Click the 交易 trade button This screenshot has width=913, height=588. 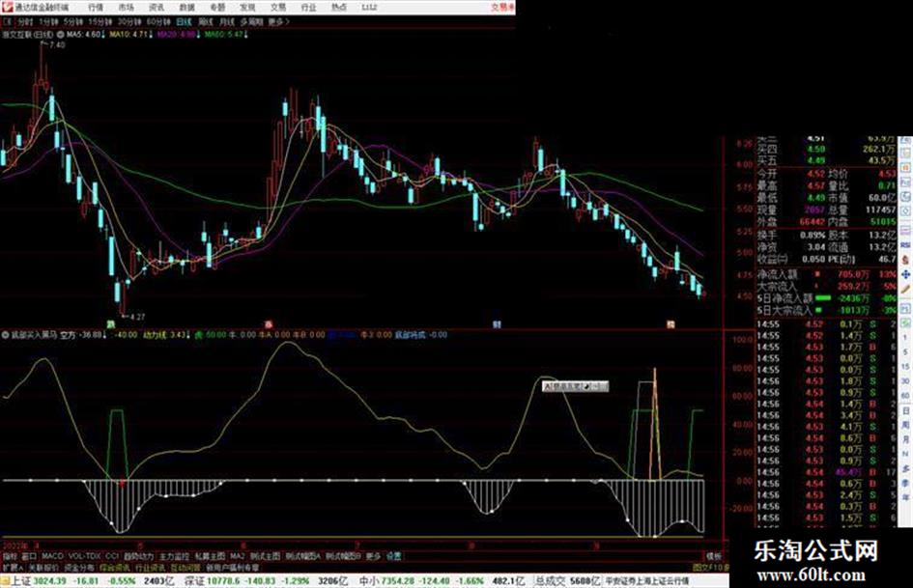(x=502, y=7)
